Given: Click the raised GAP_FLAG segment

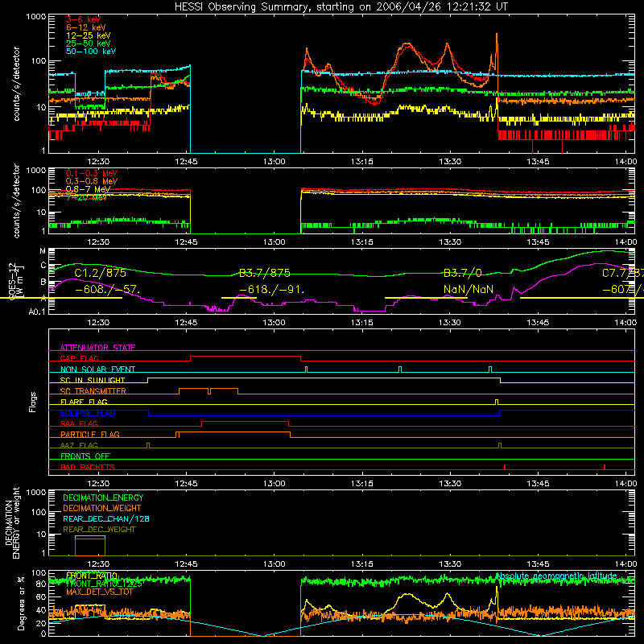Looking at the screenshot, I should (246, 357).
